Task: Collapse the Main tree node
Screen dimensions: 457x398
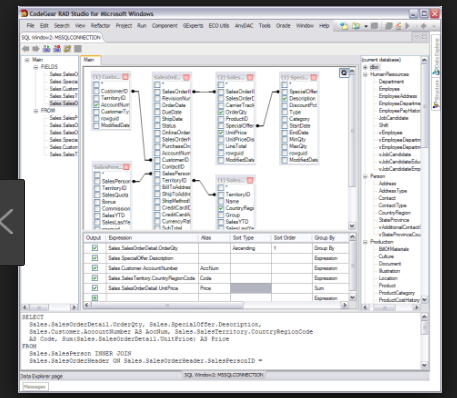Action: click(x=27, y=60)
